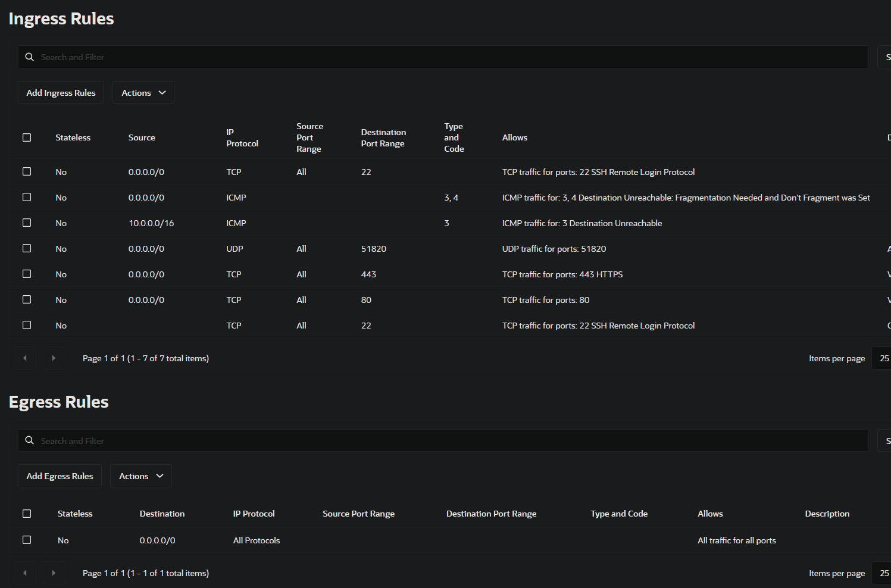Viewport: 891px width, 588px height.
Task: Click the Ingress Destination Port Range header
Action: pyautogui.click(x=383, y=137)
